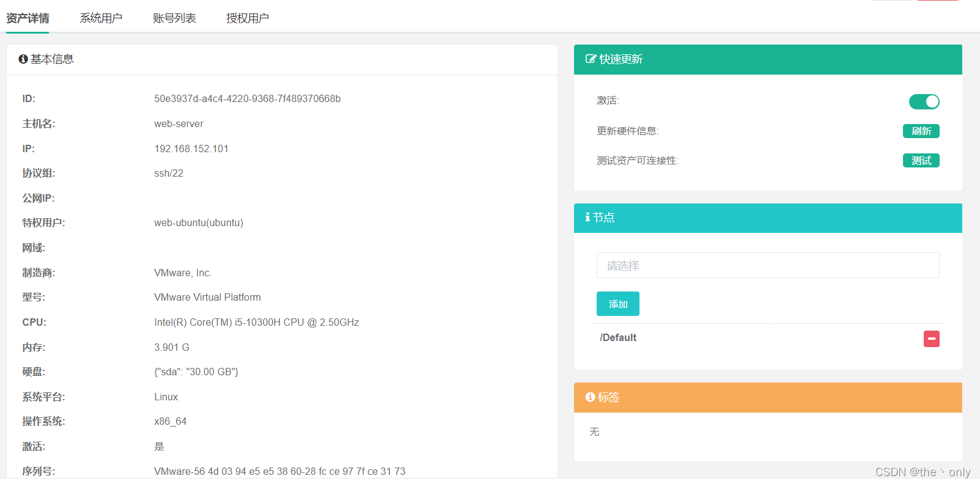Screen dimensions: 980x484
Task: Click the privileged user web-ubuntu(ubuntu)
Action: click(199, 223)
